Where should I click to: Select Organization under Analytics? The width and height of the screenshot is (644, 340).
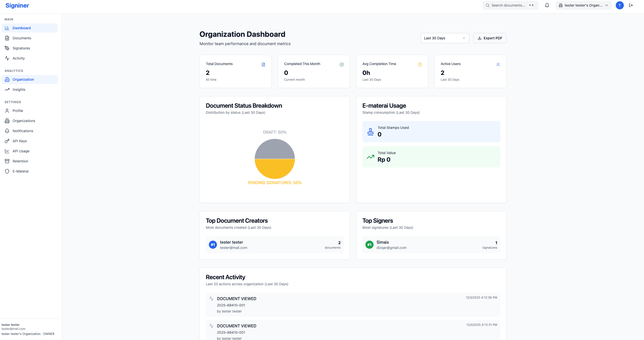(24, 79)
